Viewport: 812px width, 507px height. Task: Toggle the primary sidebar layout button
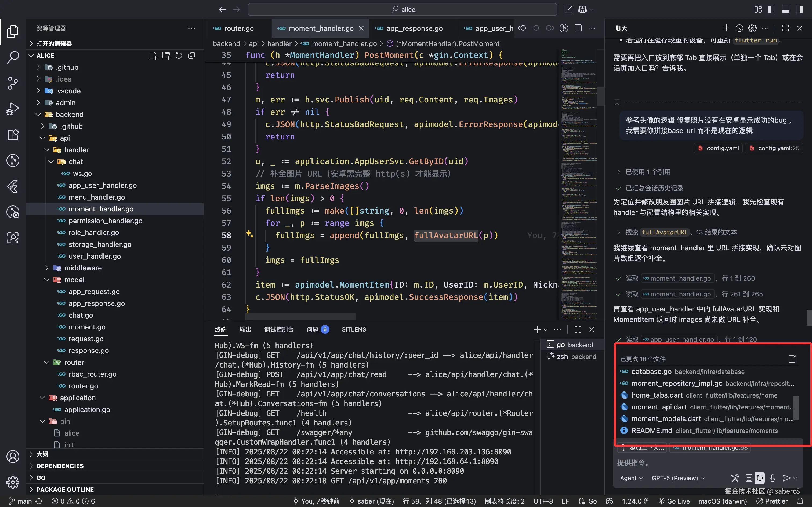tap(772, 9)
